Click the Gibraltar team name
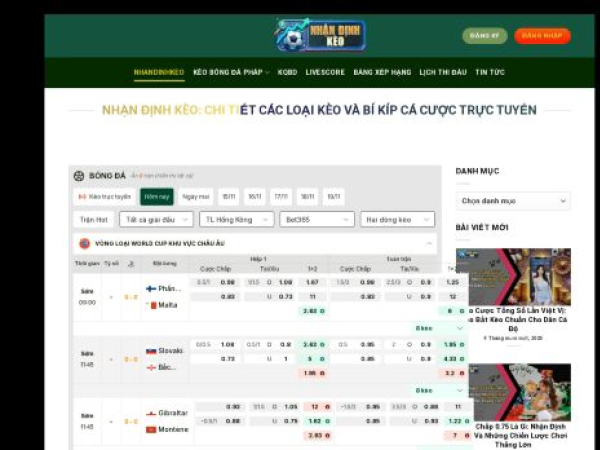This screenshot has width=600, height=450. click(173, 413)
